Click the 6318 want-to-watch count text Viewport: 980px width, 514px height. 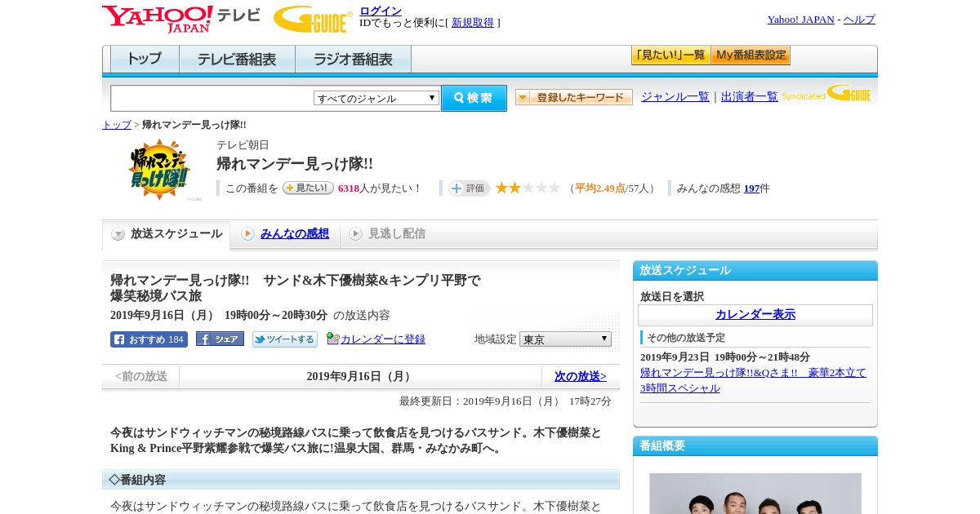coord(349,188)
